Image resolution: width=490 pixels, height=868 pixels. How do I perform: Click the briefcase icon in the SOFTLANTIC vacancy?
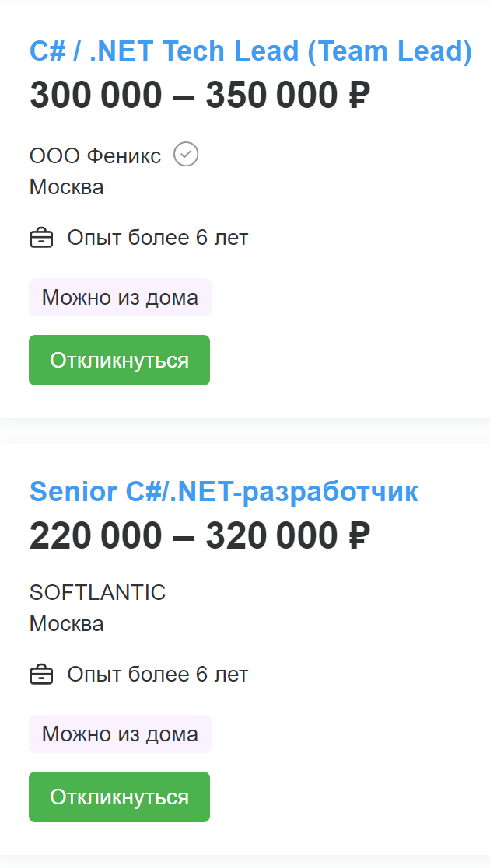coord(41,675)
